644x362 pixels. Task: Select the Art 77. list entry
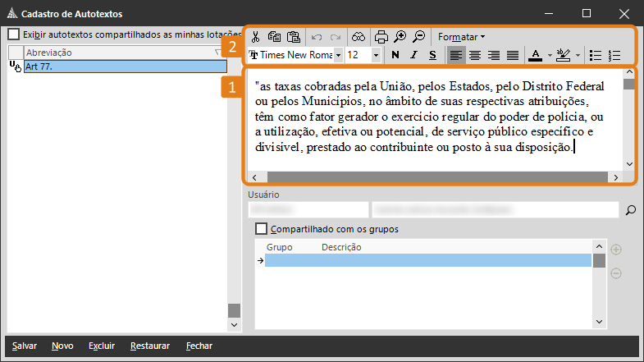[x=123, y=66]
